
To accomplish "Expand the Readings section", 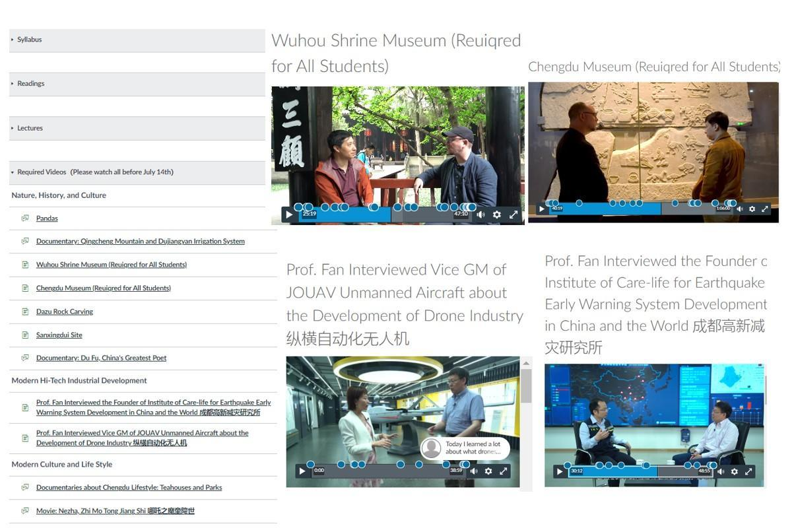I will (30, 84).
